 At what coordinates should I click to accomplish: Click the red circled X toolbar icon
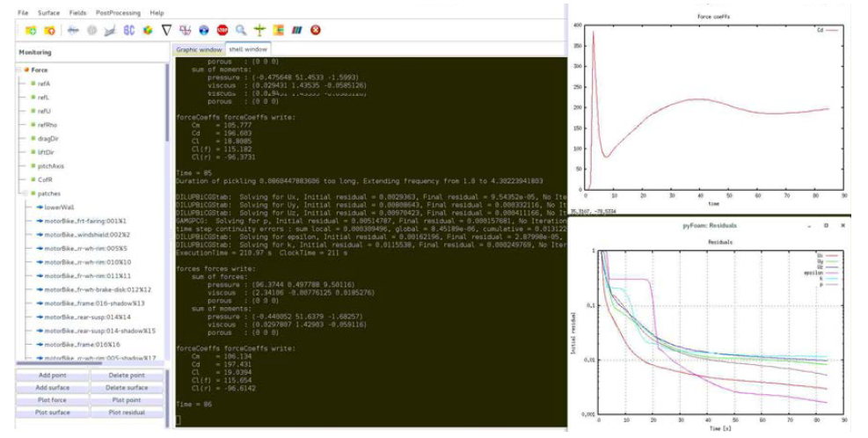coord(315,30)
